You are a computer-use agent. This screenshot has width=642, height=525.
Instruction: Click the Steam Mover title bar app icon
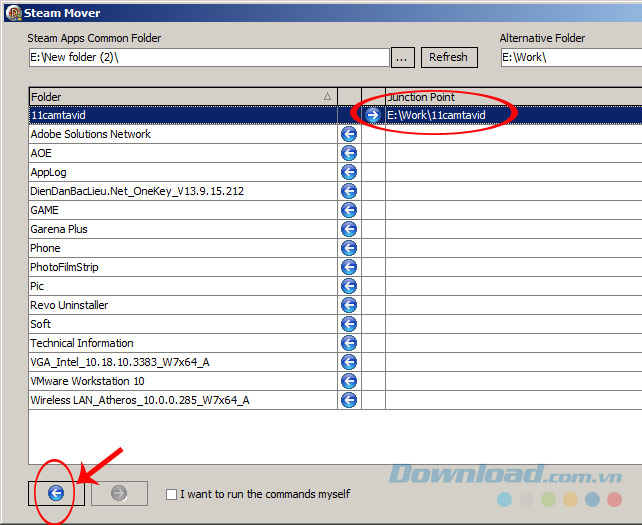[x=13, y=12]
